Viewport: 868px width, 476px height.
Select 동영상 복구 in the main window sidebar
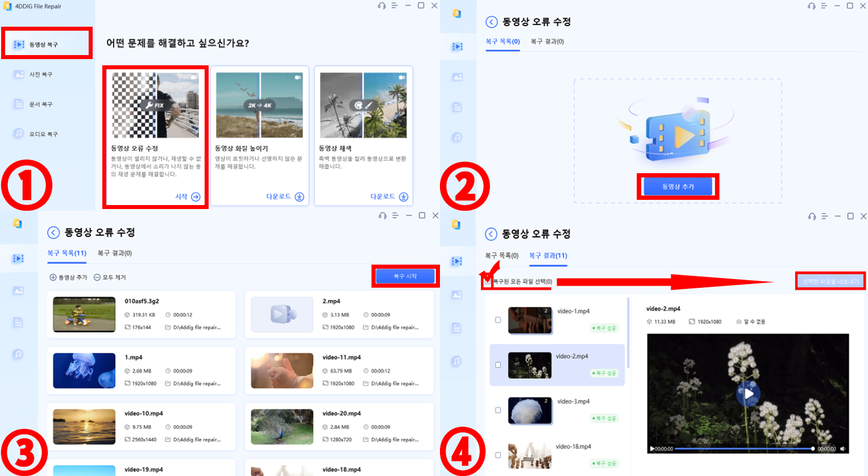point(47,44)
